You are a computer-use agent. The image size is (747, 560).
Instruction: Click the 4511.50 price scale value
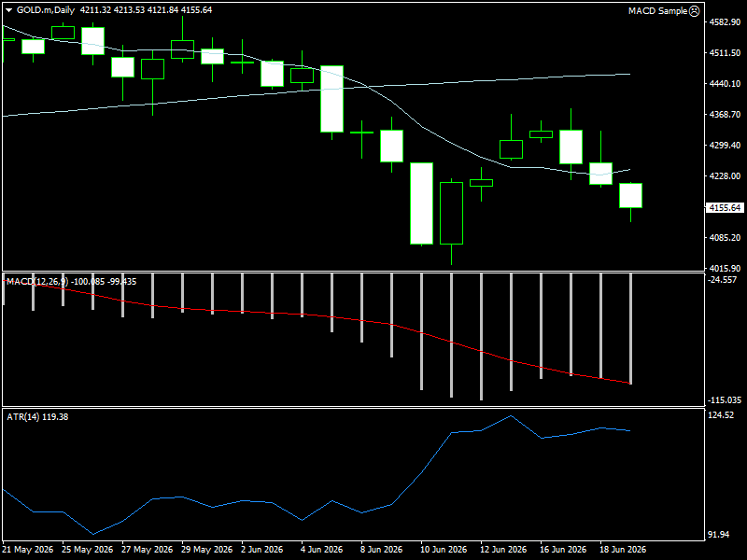(725, 53)
